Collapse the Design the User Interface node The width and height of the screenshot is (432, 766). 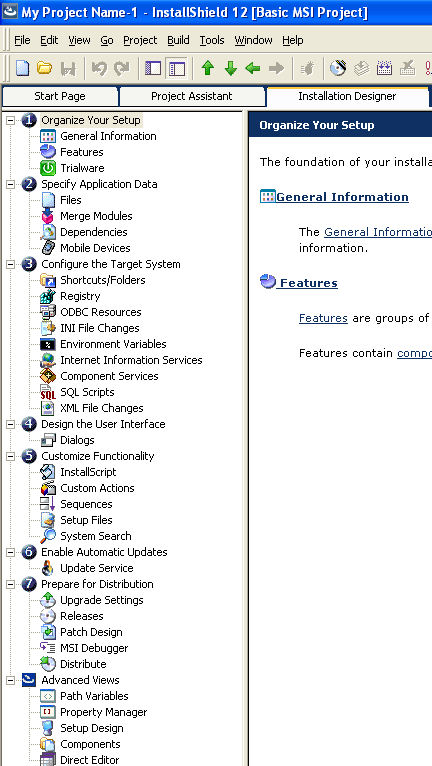point(10,424)
